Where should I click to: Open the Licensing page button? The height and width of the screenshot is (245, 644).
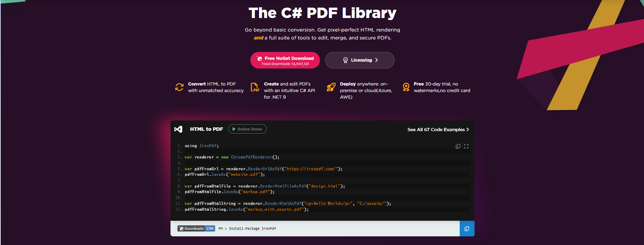coord(359,60)
